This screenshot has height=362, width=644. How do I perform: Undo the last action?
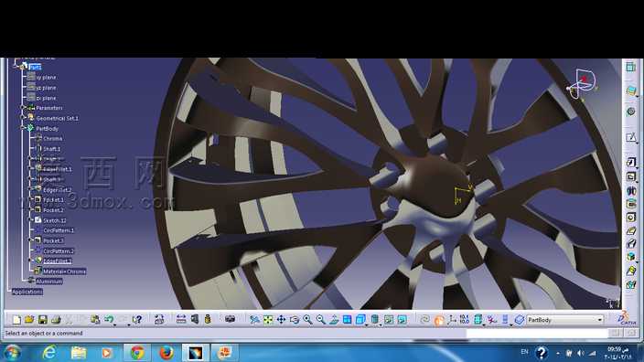tap(109, 320)
